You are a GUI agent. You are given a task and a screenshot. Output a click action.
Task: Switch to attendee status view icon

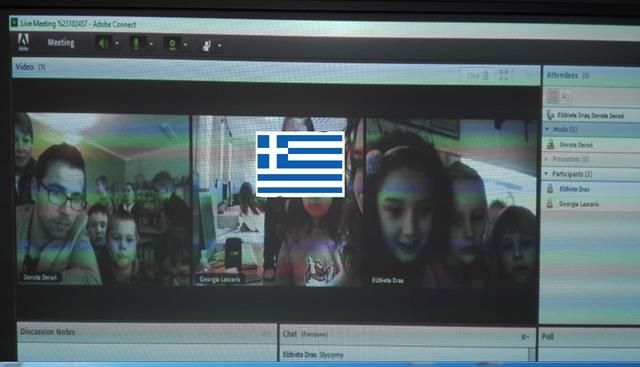[566, 97]
